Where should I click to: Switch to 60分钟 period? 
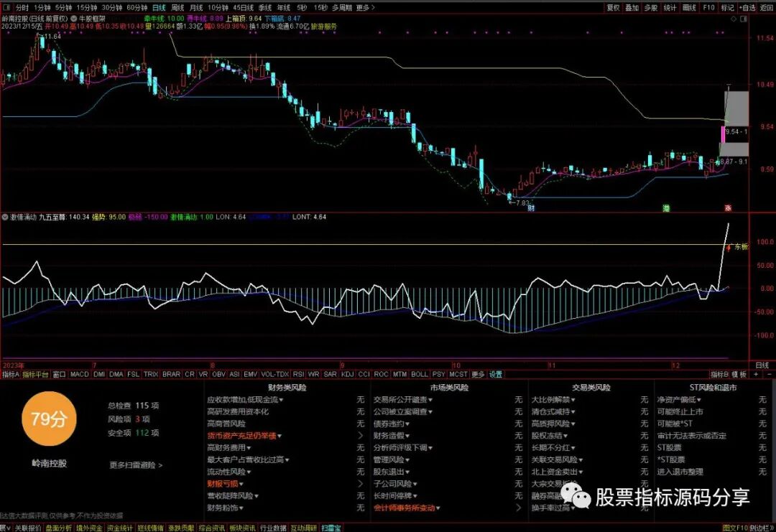(x=137, y=8)
